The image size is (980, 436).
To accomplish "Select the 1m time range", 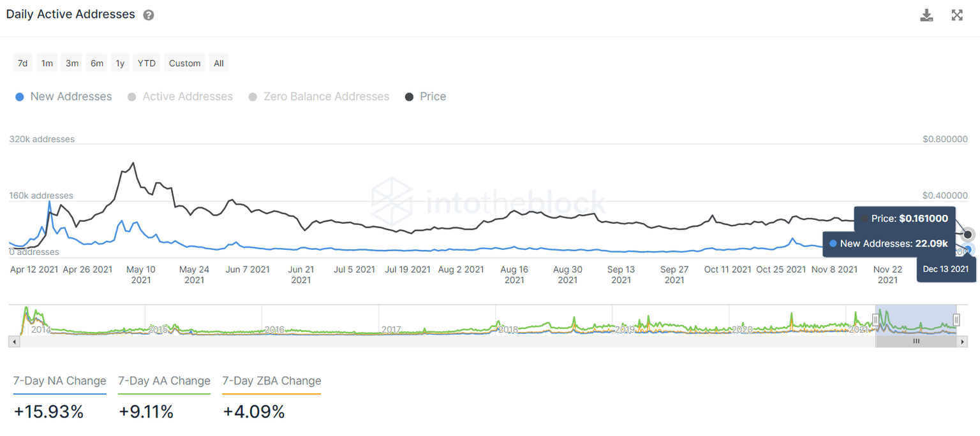I will 47,63.
